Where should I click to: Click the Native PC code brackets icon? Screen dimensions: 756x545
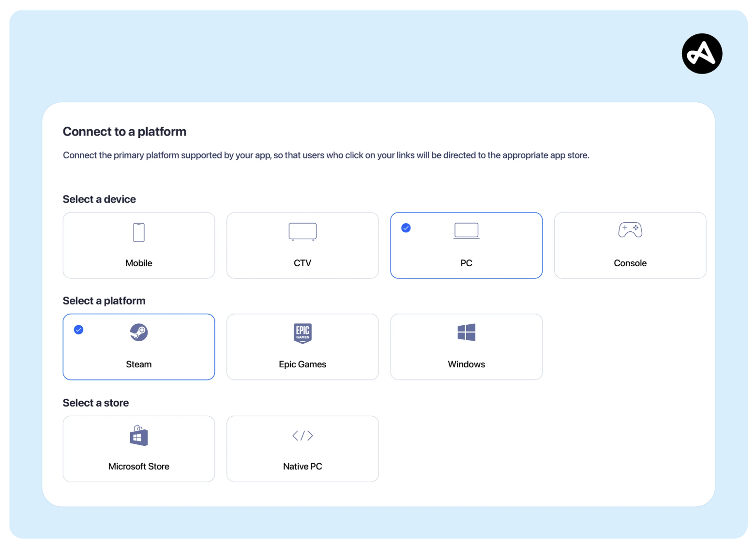(x=302, y=436)
